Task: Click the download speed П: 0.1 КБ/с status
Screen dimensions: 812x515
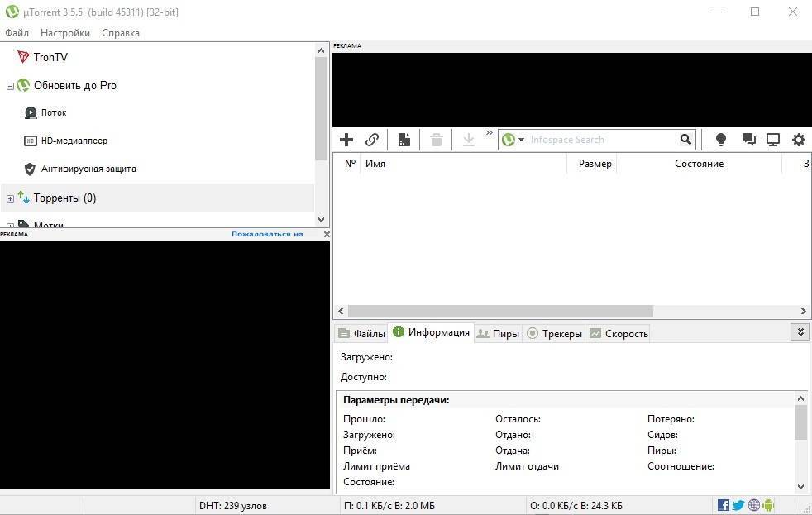Action: tap(389, 506)
